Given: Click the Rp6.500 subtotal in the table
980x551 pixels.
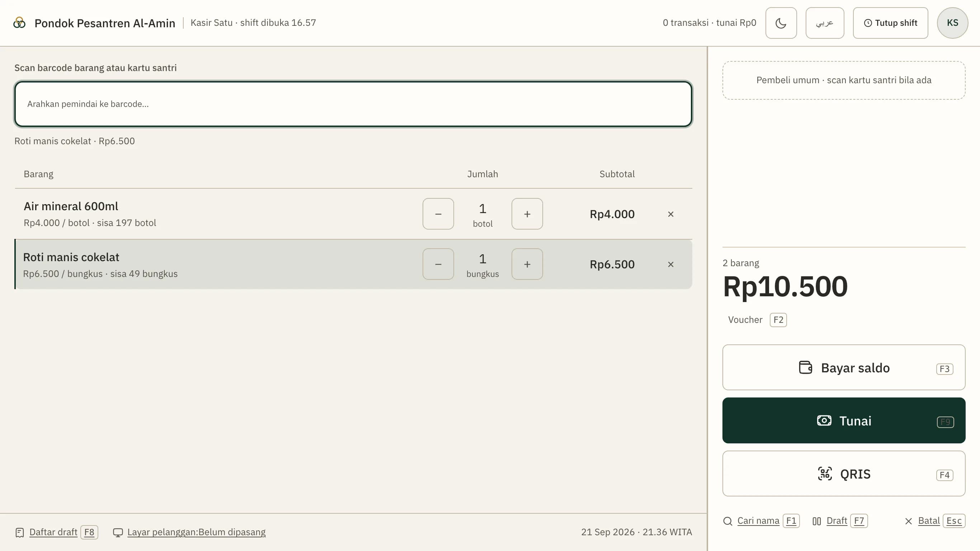Looking at the screenshot, I should click(612, 264).
